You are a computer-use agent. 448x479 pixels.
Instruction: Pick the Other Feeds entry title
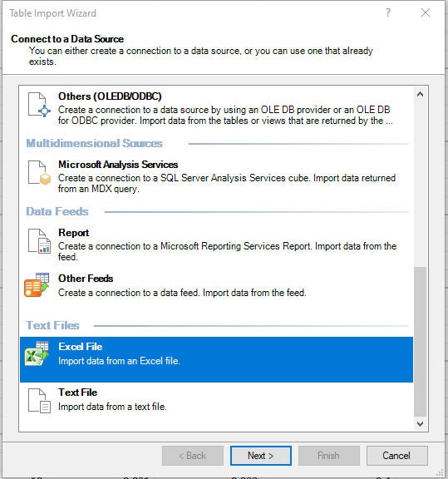[x=86, y=279]
